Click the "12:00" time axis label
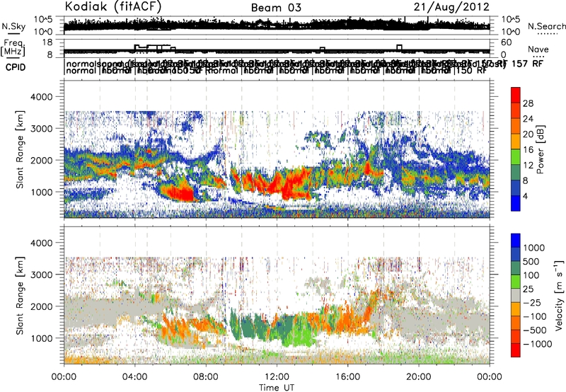566x392 pixels. (277, 377)
